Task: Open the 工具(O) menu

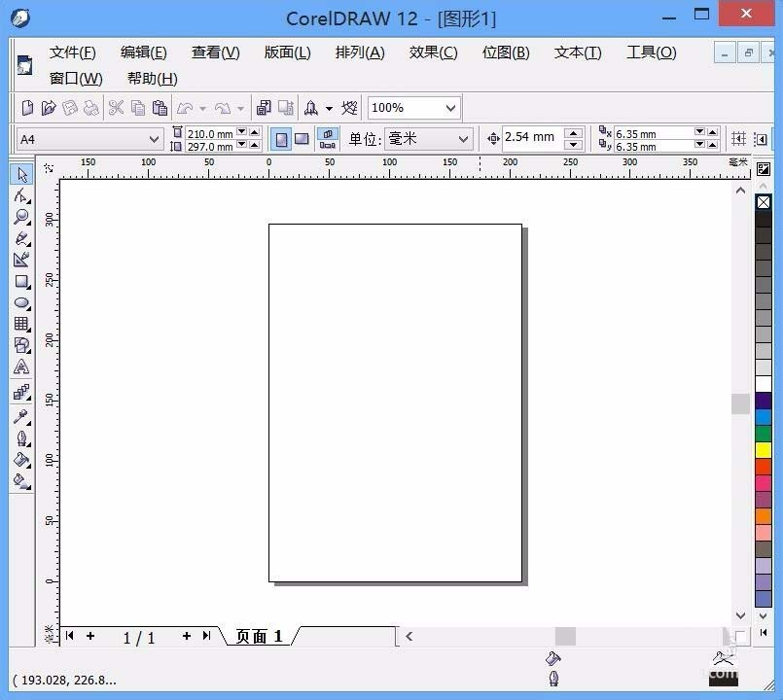Action: [x=652, y=52]
